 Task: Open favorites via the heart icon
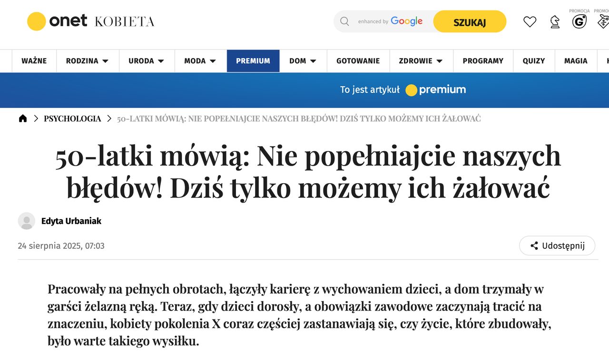pyautogui.click(x=530, y=21)
